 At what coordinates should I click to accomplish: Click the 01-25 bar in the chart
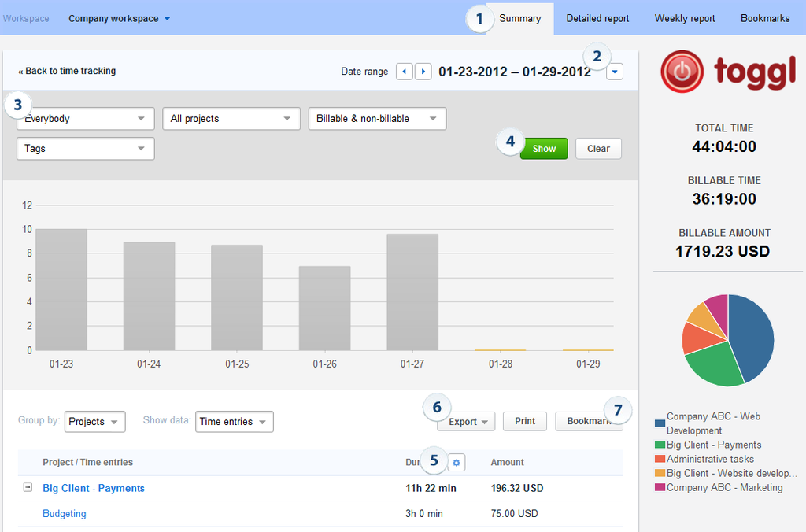click(x=237, y=297)
